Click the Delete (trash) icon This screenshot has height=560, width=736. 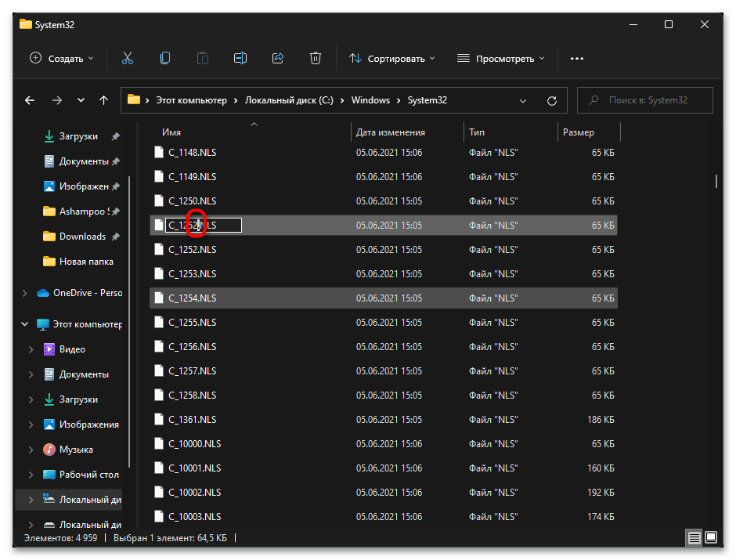click(316, 58)
